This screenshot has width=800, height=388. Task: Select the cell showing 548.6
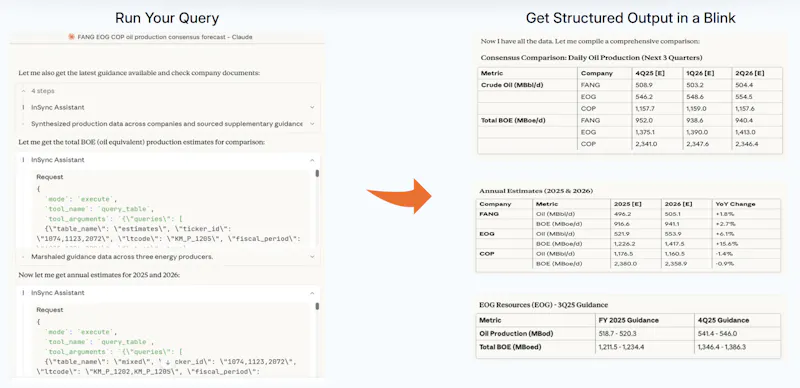[x=707, y=96]
